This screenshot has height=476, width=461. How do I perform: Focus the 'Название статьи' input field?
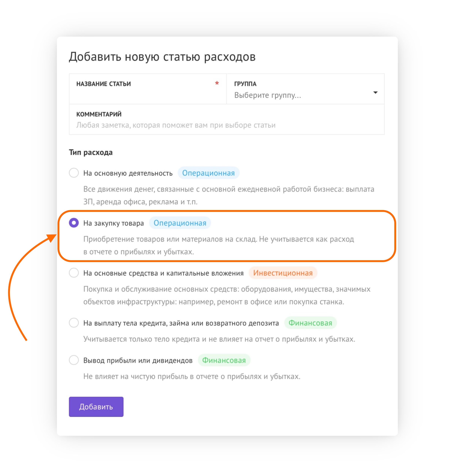pyautogui.click(x=148, y=89)
